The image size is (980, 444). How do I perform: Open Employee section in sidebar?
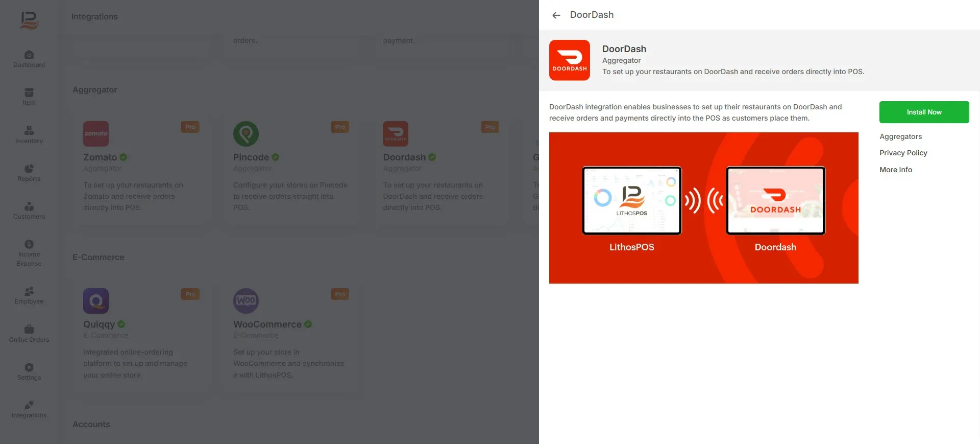pos(29,295)
